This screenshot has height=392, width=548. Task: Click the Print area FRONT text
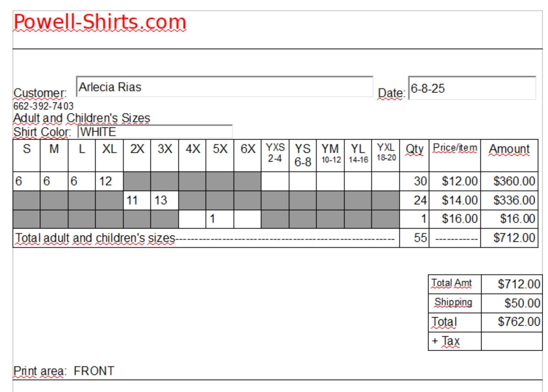tap(64, 371)
